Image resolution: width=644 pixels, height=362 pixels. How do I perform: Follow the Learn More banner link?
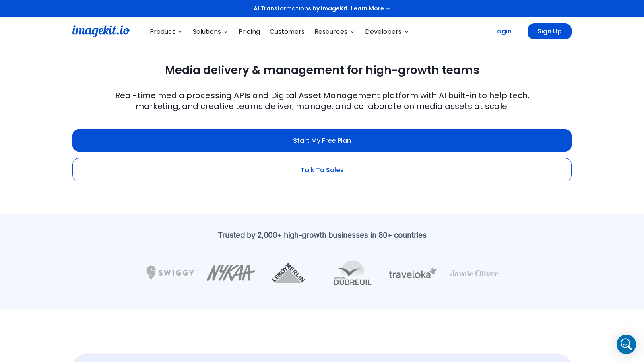coord(370,8)
